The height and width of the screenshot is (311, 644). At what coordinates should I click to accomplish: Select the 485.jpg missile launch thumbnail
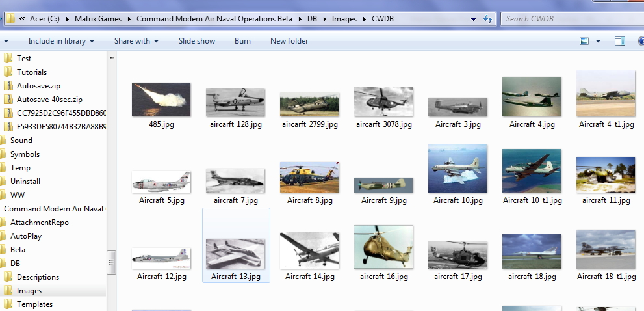click(161, 100)
